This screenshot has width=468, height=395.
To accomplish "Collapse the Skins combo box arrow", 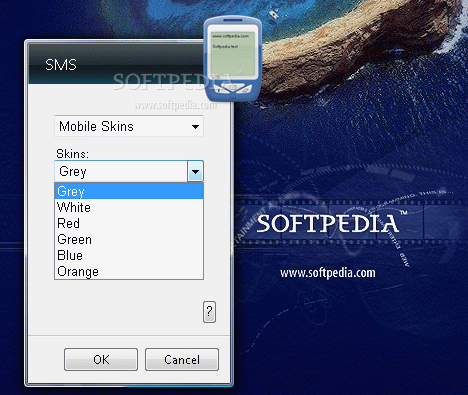I will (195, 172).
